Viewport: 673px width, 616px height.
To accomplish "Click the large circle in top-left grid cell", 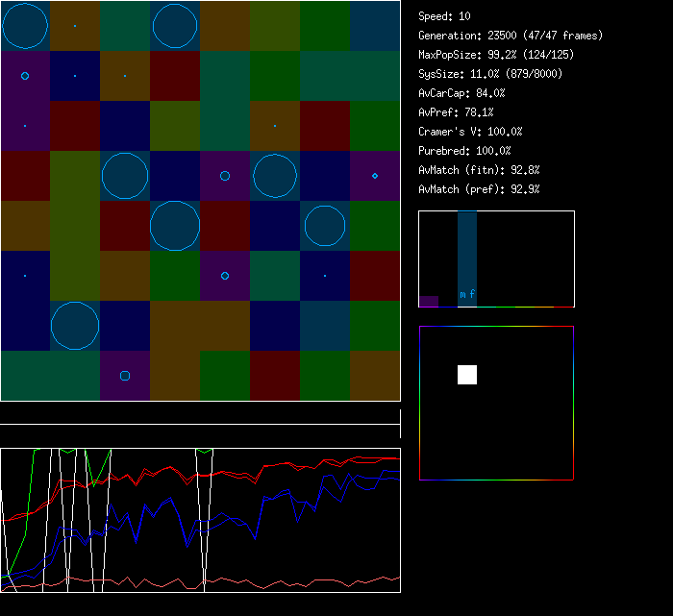I will [25, 26].
